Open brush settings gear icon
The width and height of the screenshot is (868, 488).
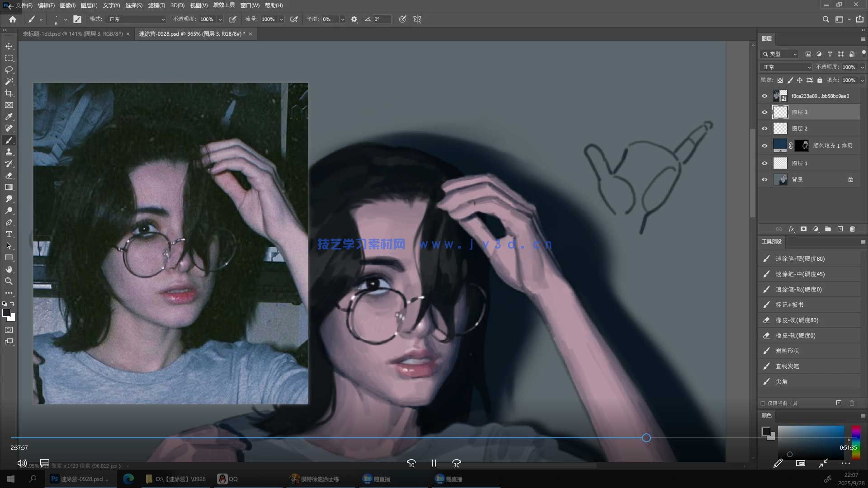pyautogui.click(x=354, y=19)
